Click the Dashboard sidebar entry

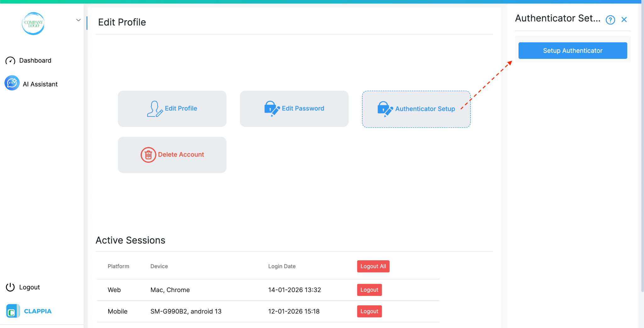pos(35,60)
